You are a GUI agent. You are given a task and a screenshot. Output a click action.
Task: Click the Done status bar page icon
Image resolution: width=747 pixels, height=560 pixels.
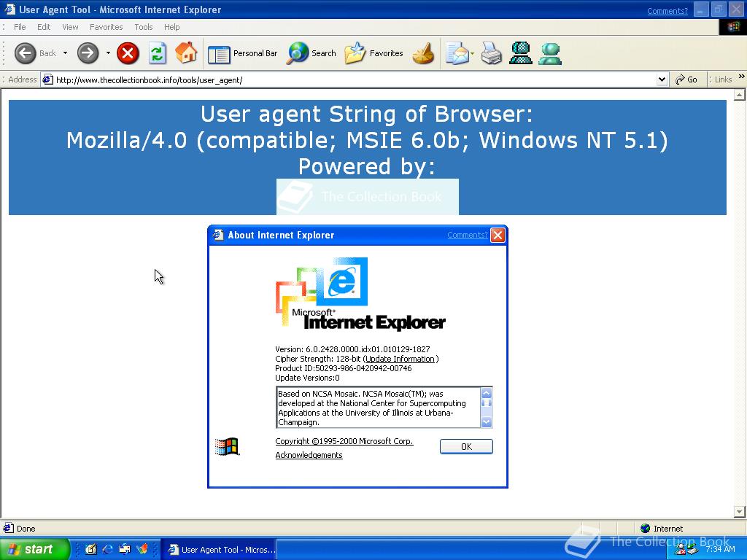(x=8, y=528)
